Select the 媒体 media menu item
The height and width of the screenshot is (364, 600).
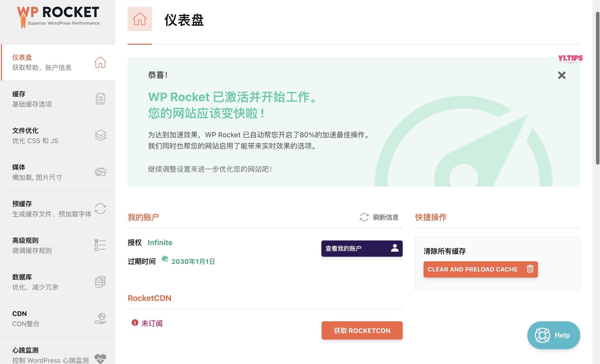(58, 172)
